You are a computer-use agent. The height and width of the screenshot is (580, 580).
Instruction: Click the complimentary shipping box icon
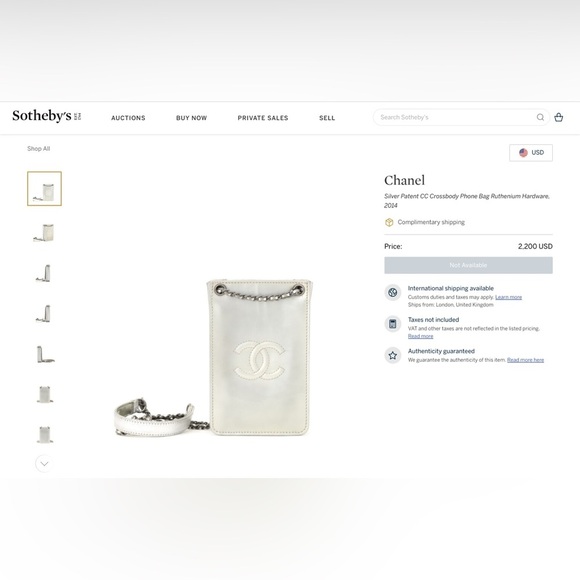tap(389, 222)
